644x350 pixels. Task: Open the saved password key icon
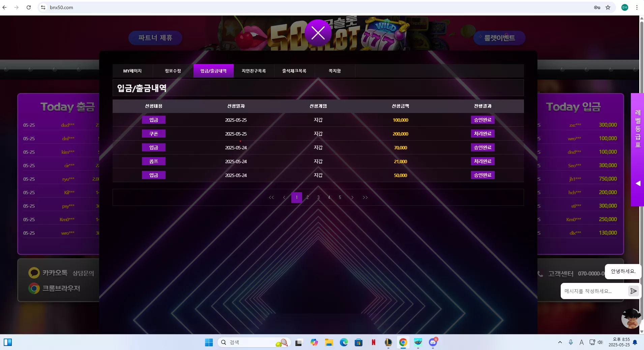tap(597, 7)
